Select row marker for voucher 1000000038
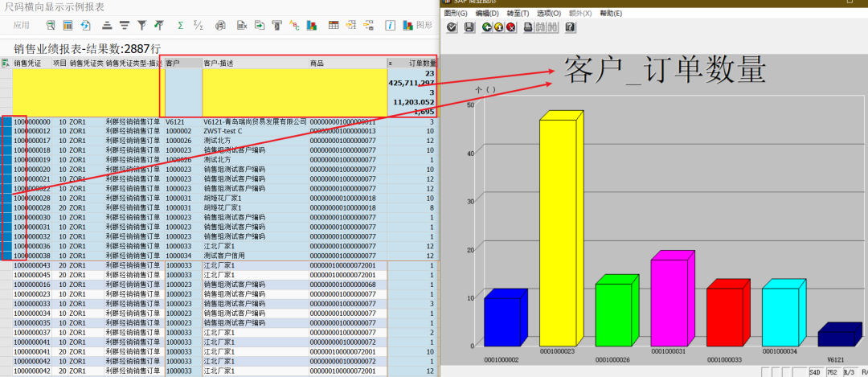Viewport: 868px width, 377px height. click(x=6, y=255)
